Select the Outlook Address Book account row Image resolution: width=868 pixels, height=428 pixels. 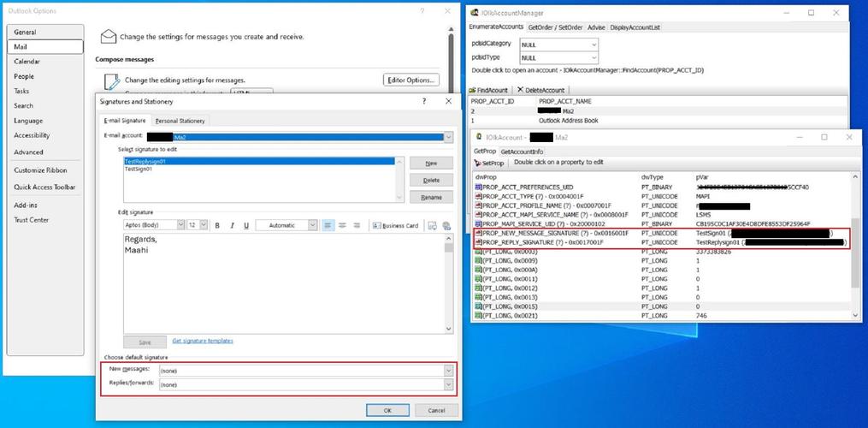(x=658, y=121)
